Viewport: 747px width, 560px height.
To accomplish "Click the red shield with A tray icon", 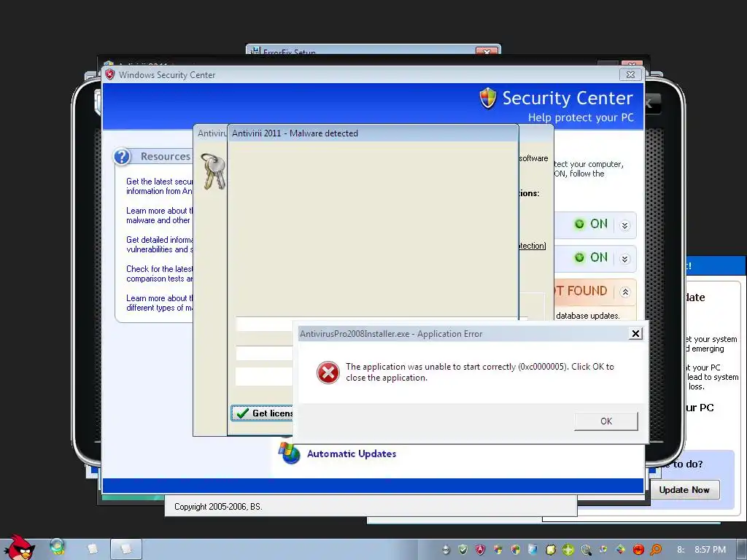I will click(480, 550).
